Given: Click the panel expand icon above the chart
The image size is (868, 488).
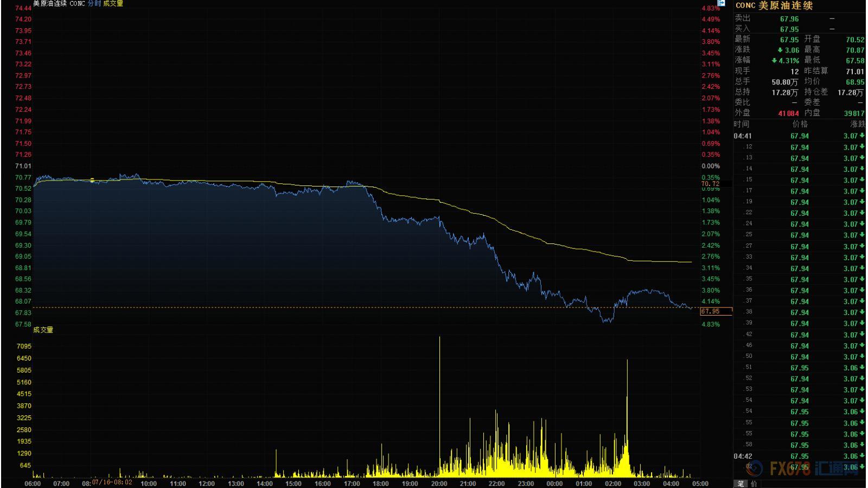Looking at the screenshot, I should 721,3.
